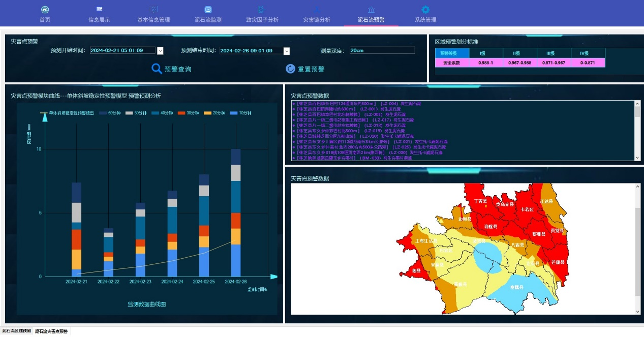Open the 信息展示 navigation icon
644x337 pixels.
tap(99, 10)
